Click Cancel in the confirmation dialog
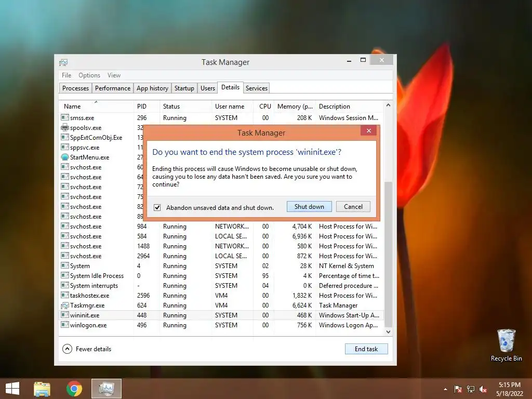 [353, 207]
